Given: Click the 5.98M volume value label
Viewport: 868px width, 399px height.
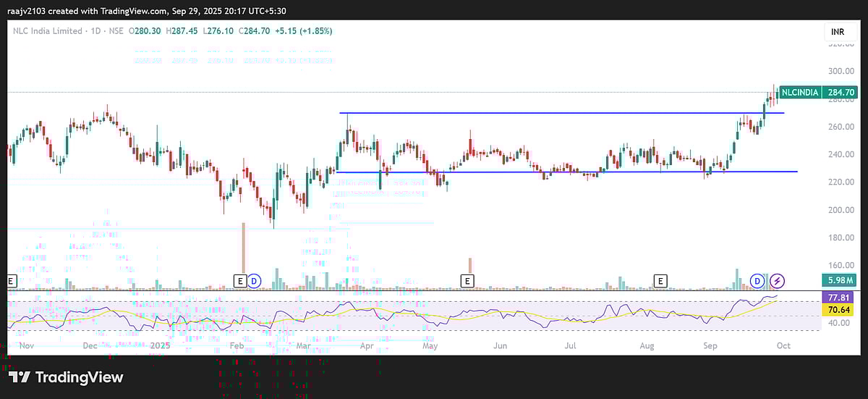Looking at the screenshot, I should click(840, 280).
